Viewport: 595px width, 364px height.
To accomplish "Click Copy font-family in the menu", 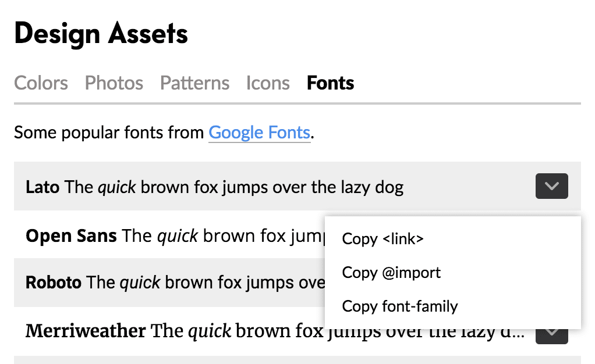I will [400, 306].
